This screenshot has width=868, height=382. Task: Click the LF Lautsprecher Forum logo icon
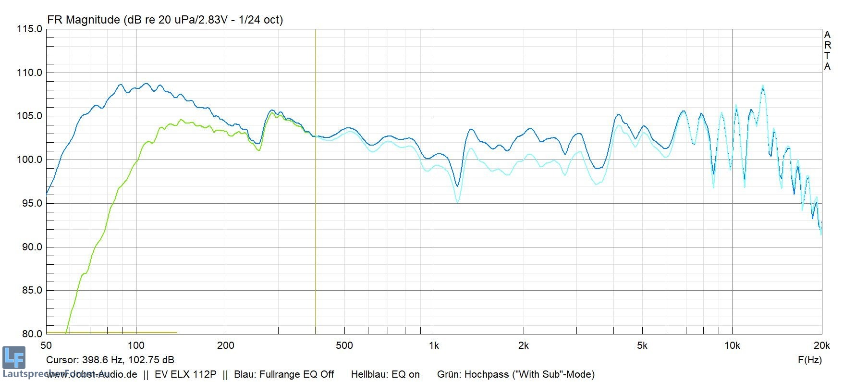[14, 357]
